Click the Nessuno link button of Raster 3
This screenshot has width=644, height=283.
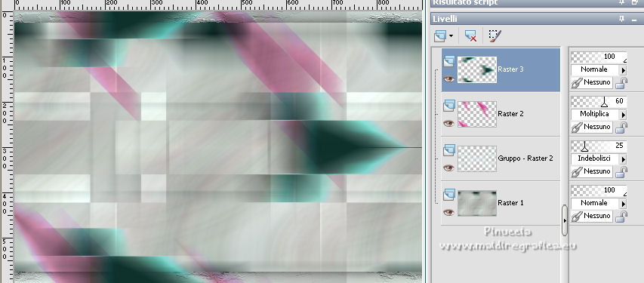click(x=592, y=82)
